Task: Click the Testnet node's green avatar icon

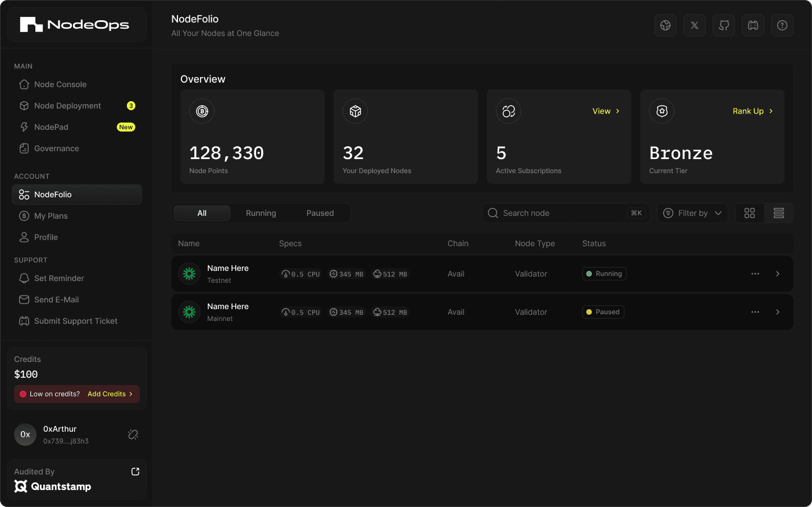Action: point(189,274)
